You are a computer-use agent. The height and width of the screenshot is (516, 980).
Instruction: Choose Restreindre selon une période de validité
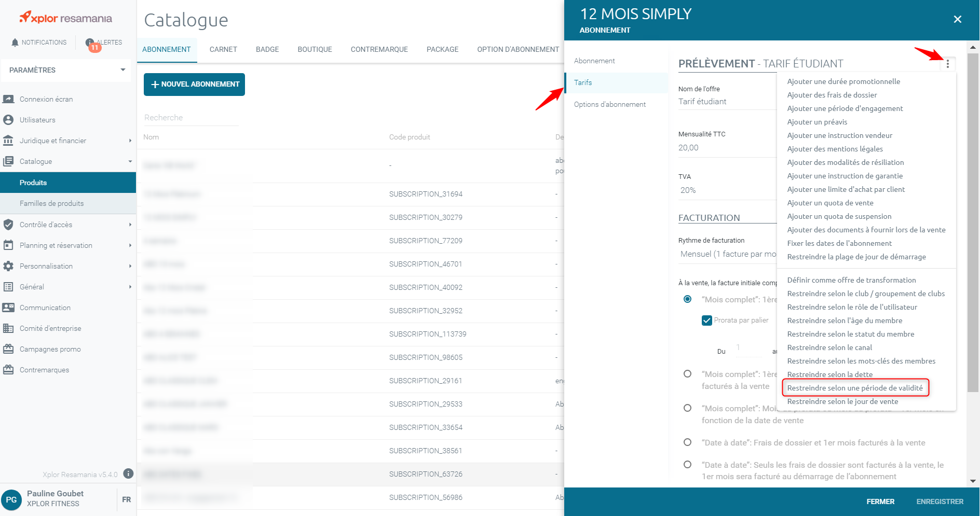tap(854, 388)
